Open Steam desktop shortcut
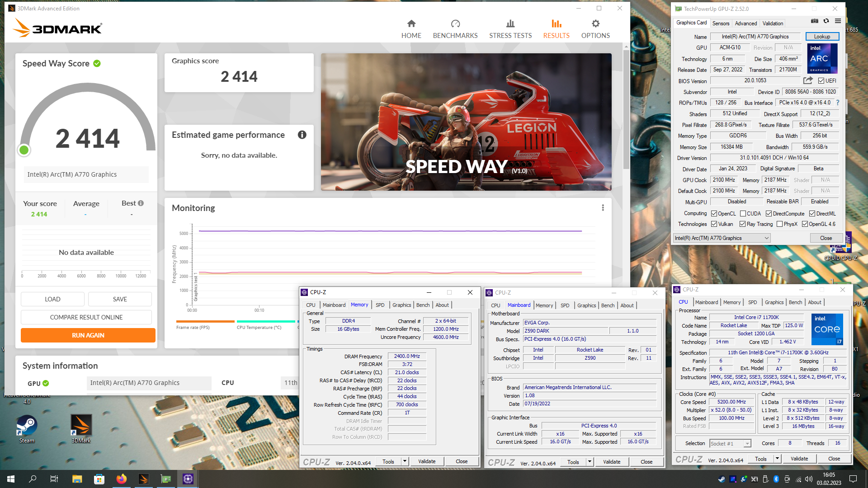Viewport: 868px width, 488px height. [27, 429]
